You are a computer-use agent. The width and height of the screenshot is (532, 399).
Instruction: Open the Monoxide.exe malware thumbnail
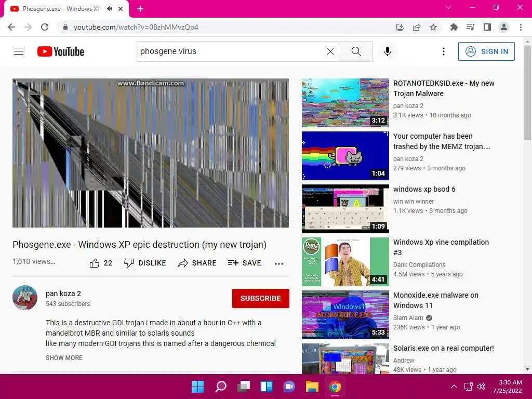[345, 314]
